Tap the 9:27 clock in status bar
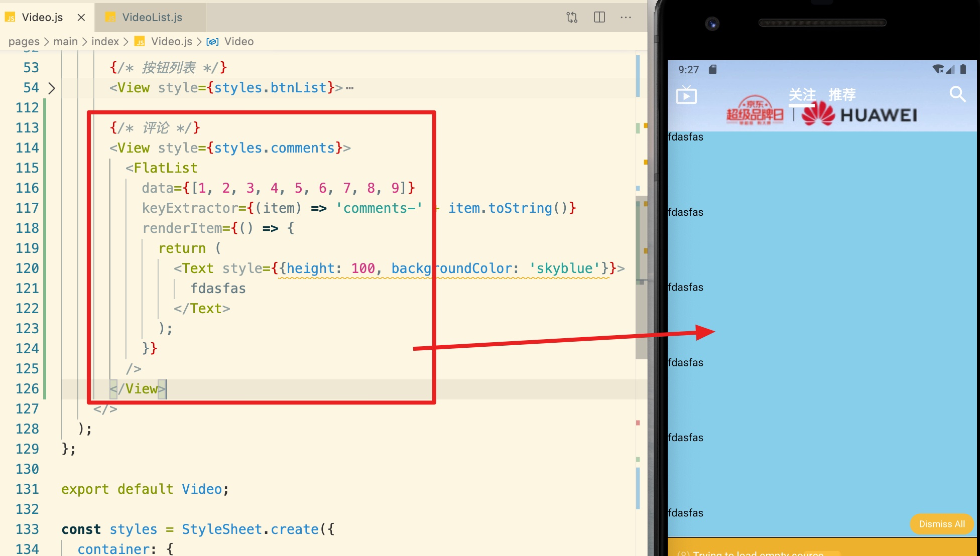Image resolution: width=980 pixels, height=556 pixels. [688, 70]
